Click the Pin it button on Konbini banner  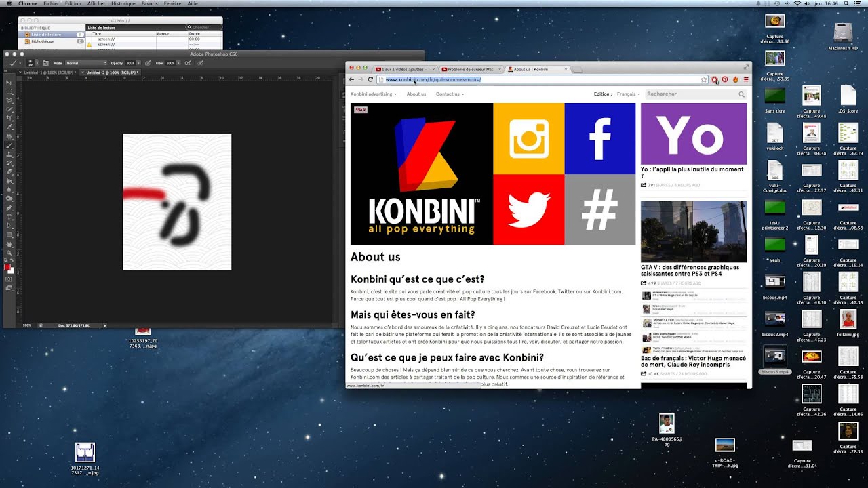361,110
